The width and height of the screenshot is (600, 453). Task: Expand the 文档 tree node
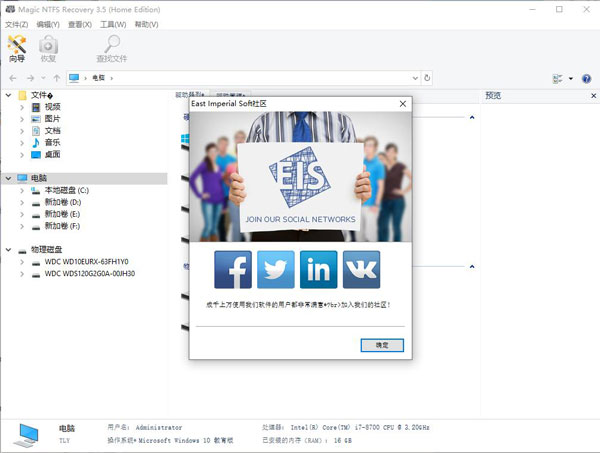point(22,131)
